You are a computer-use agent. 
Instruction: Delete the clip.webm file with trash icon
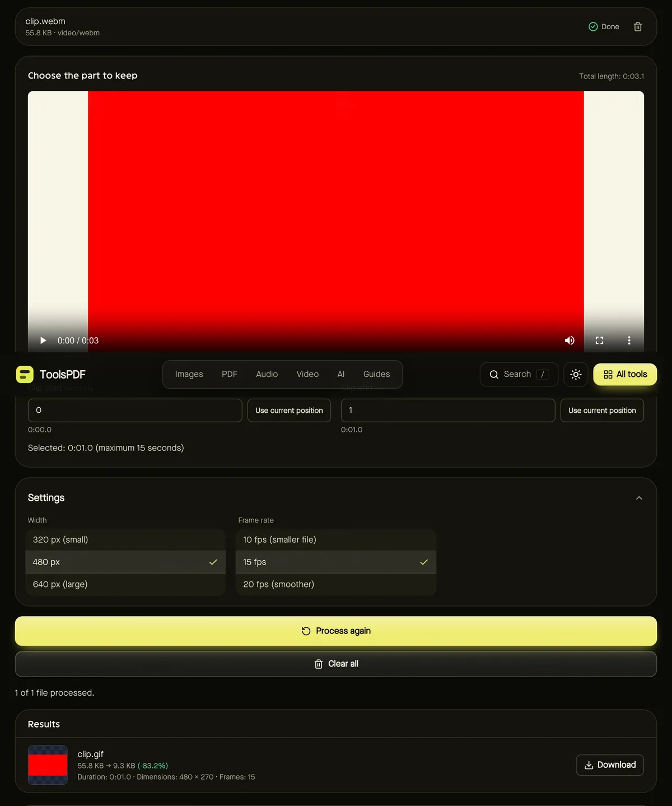(x=637, y=27)
